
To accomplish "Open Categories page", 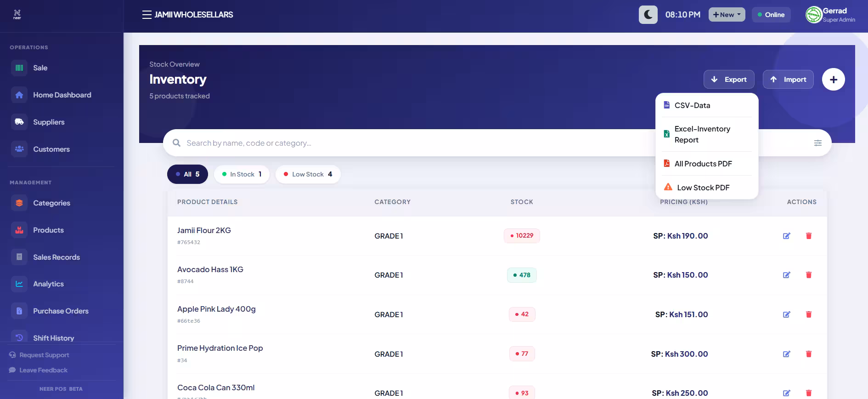I will [61, 203].
